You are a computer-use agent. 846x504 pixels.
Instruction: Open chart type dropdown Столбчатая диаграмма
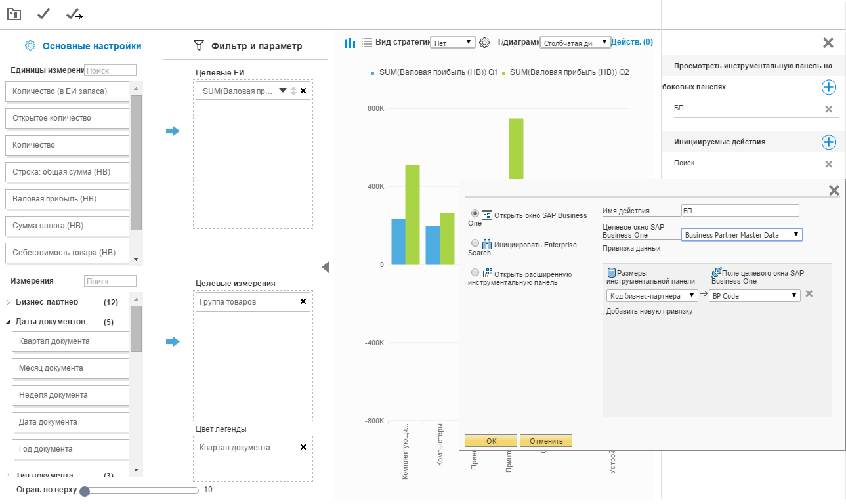pos(575,43)
